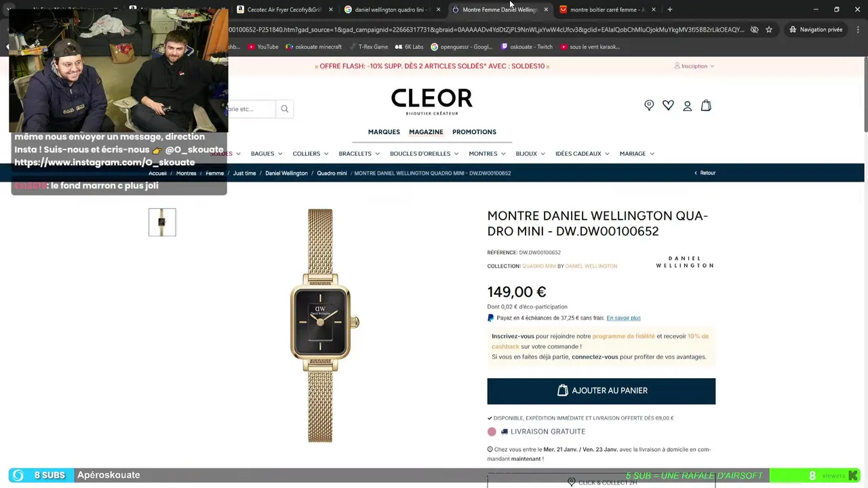The width and height of the screenshot is (868, 488).
Task: Open the user account icon
Action: (687, 106)
